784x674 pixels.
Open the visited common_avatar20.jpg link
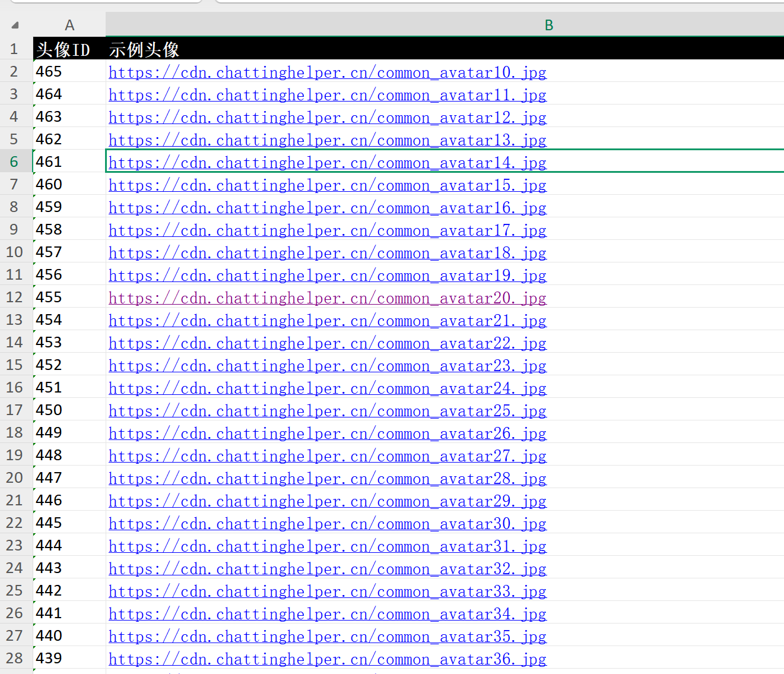click(x=327, y=298)
